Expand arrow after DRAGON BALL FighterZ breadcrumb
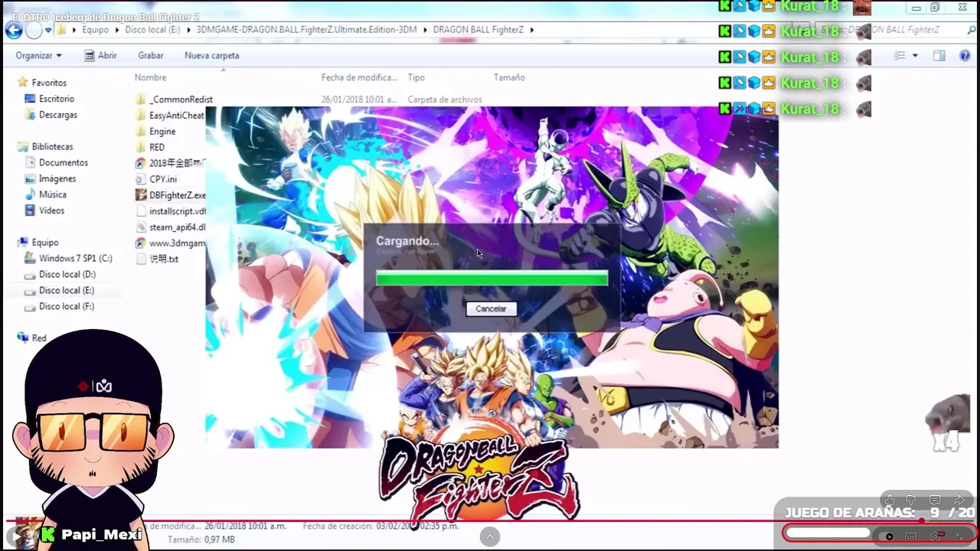The height and width of the screenshot is (551, 980). (531, 30)
